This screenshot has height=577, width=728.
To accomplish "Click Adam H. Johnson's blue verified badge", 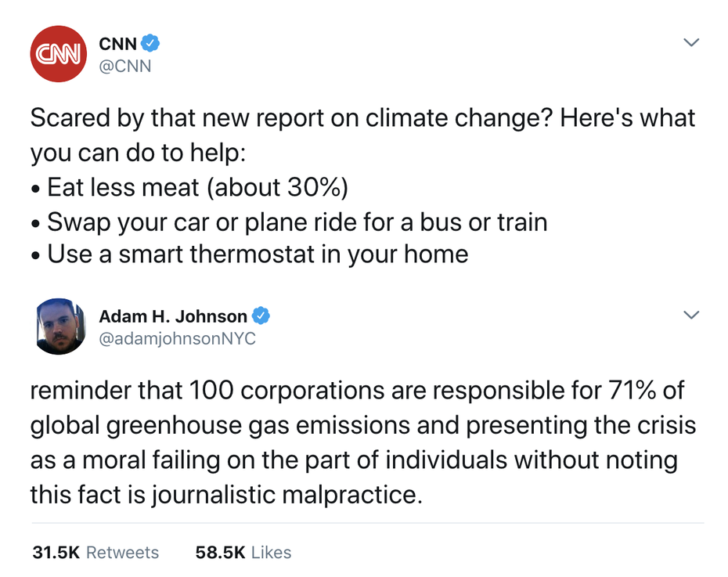I will (x=261, y=316).
